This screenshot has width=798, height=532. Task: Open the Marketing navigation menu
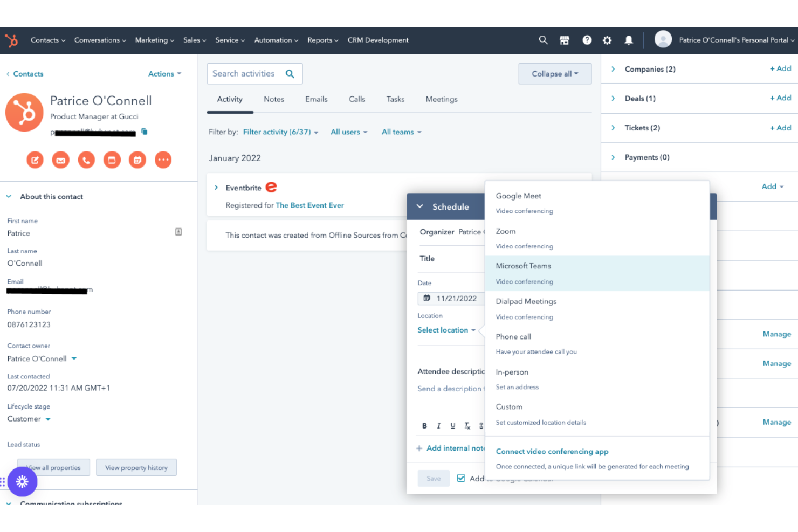pyautogui.click(x=155, y=40)
